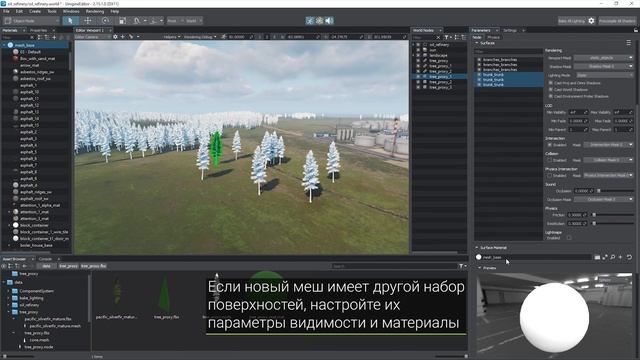This screenshot has height=360, width=640.
Task: Collapse the Surface Material section
Action: point(476,248)
